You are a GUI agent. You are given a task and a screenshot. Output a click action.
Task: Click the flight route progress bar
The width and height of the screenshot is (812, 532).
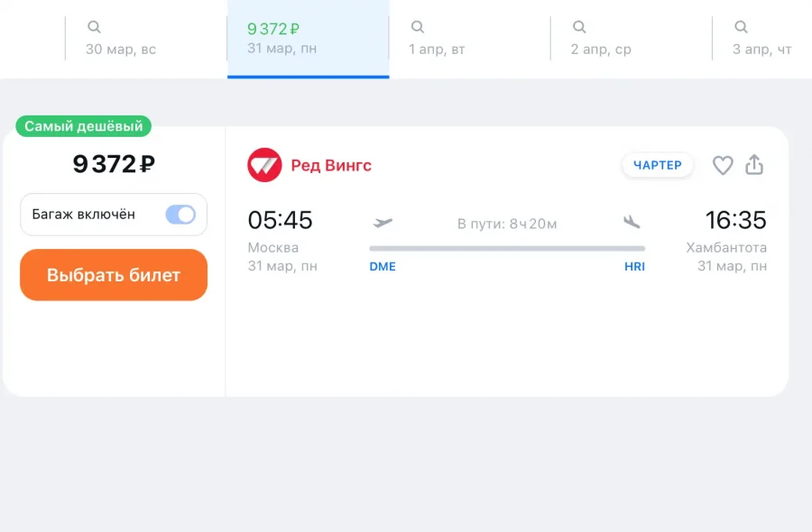[507, 248]
